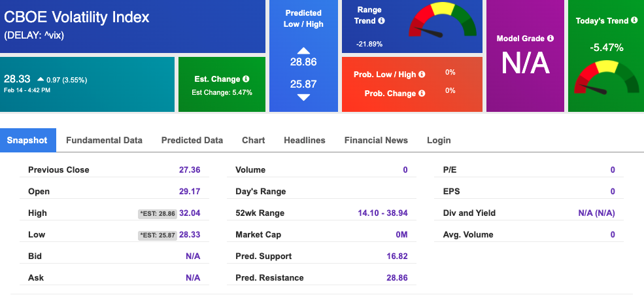Image resolution: width=644 pixels, height=297 pixels.
Task: Select the Headlines tab
Action: pos(304,140)
